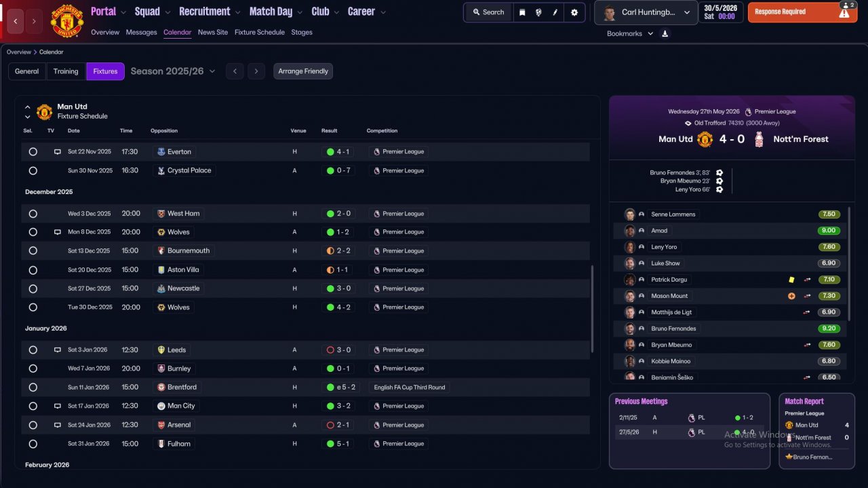Click substitution icon on Matthijs de Ligt
The image size is (868, 488).
pos(807,312)
